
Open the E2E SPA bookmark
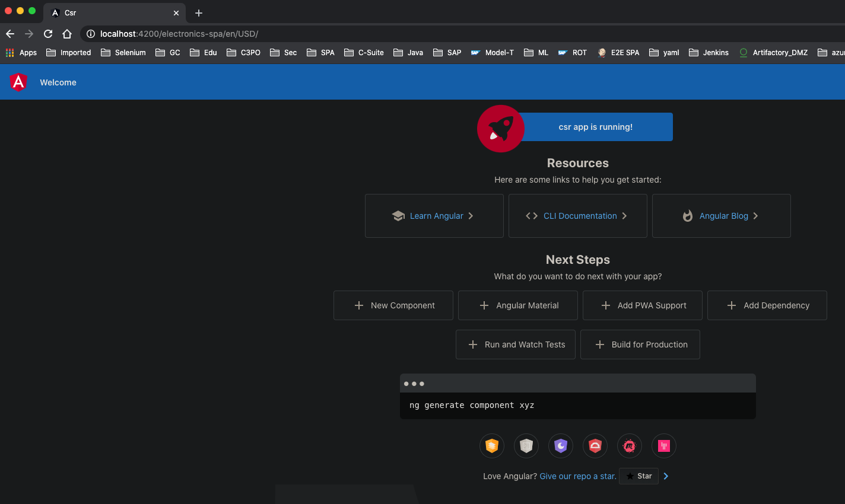click(x=618, y=53)
